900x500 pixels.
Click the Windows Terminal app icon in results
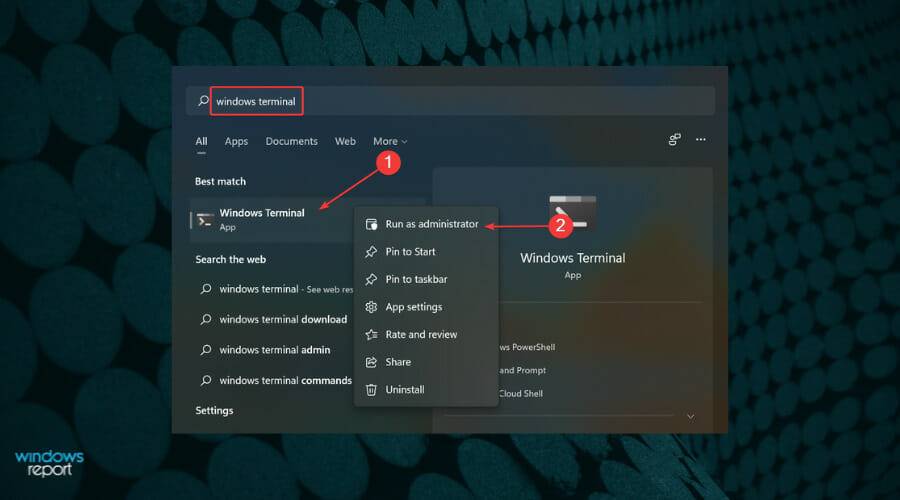pos(204,220)
